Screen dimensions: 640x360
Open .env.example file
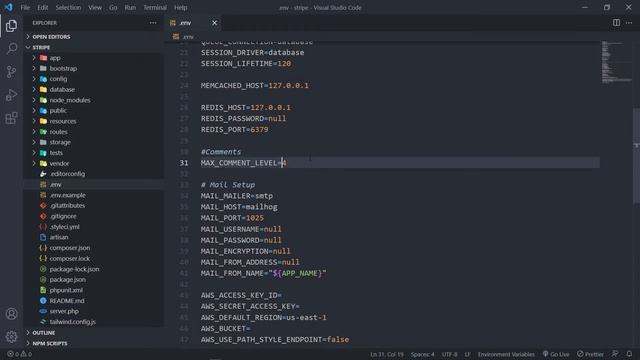pyautogui.click(x=94, y=195)
